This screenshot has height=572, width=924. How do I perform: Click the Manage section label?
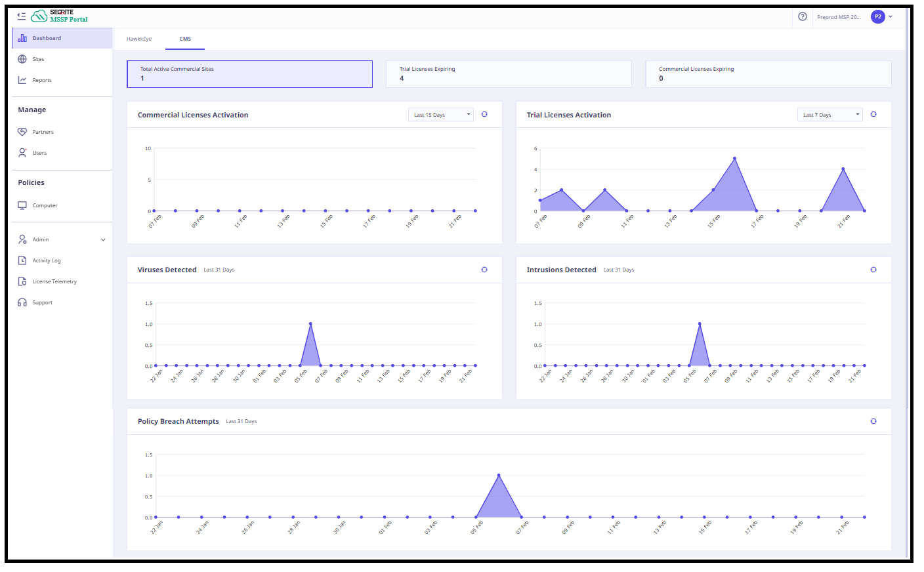point(32,110)
